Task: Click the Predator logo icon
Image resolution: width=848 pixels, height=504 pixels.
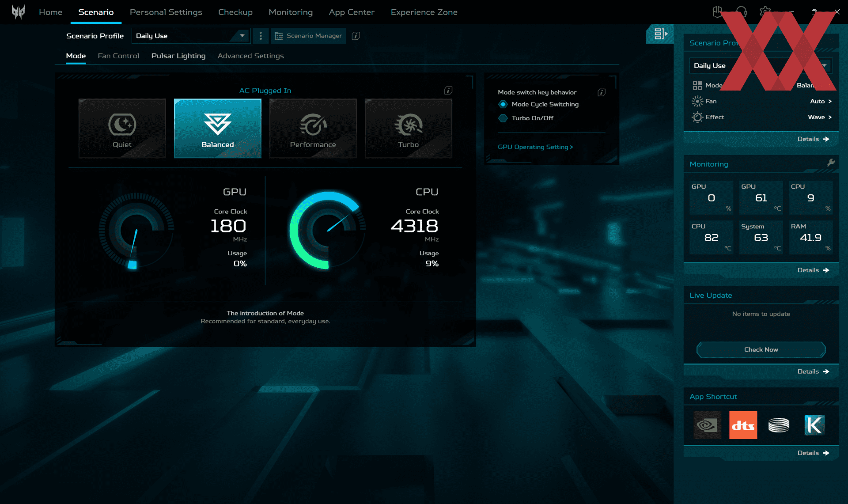Action: (18, 12)
